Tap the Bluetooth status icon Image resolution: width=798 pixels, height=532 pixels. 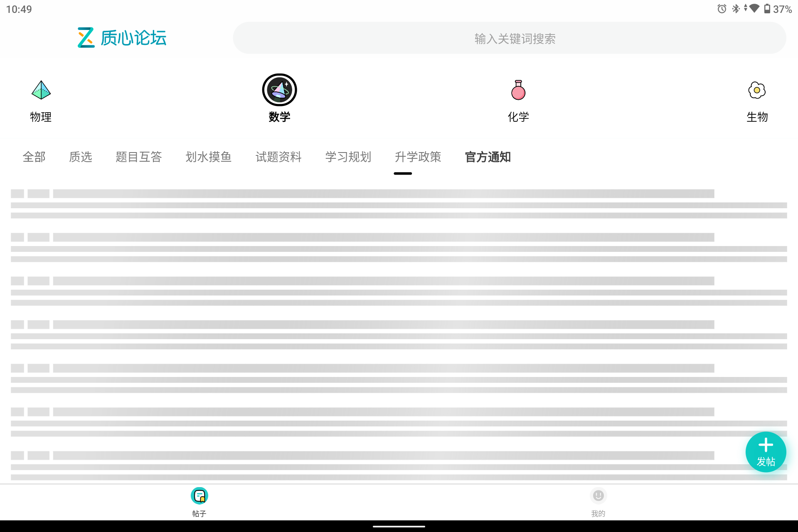[736, 9]
